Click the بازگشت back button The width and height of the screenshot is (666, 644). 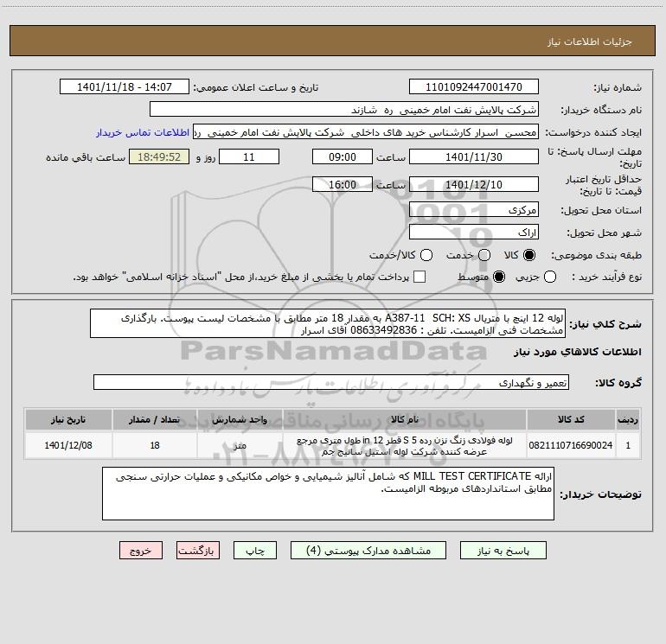pos(198,551)
